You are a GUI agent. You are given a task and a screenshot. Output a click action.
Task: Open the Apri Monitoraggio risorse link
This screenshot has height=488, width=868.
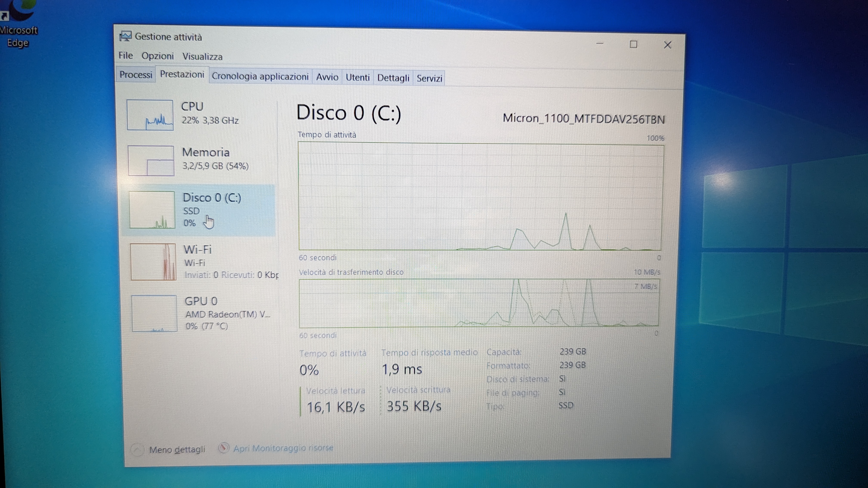(283, 448)
